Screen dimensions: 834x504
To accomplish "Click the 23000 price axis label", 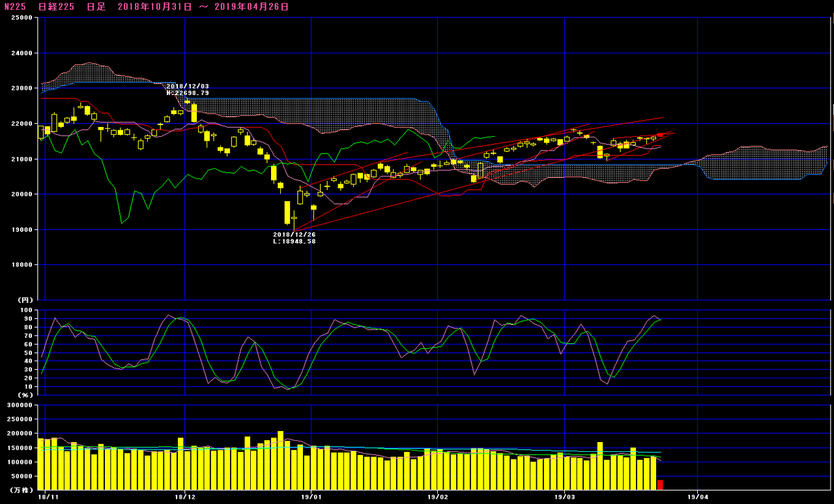I will click(x=22, y=89).
